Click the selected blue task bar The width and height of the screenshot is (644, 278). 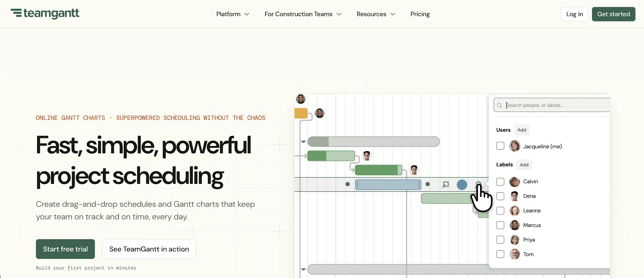point(388,184)
